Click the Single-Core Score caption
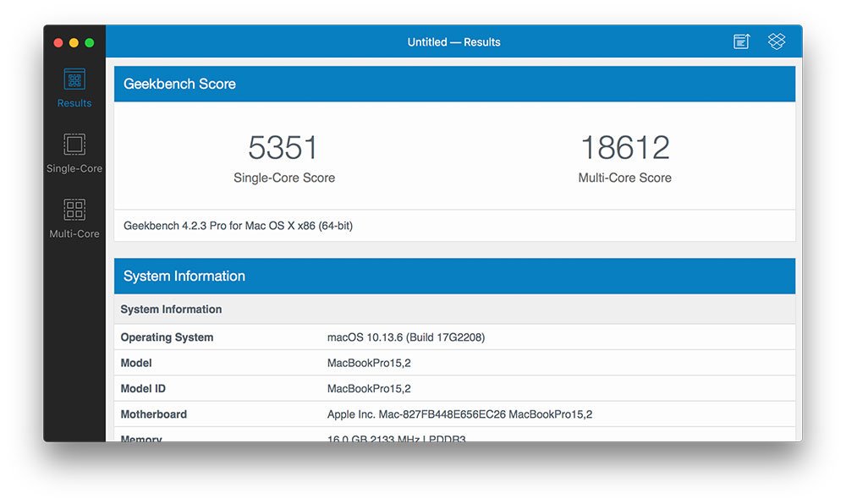This screenshot has width=846, height=504. click(284, 178)
